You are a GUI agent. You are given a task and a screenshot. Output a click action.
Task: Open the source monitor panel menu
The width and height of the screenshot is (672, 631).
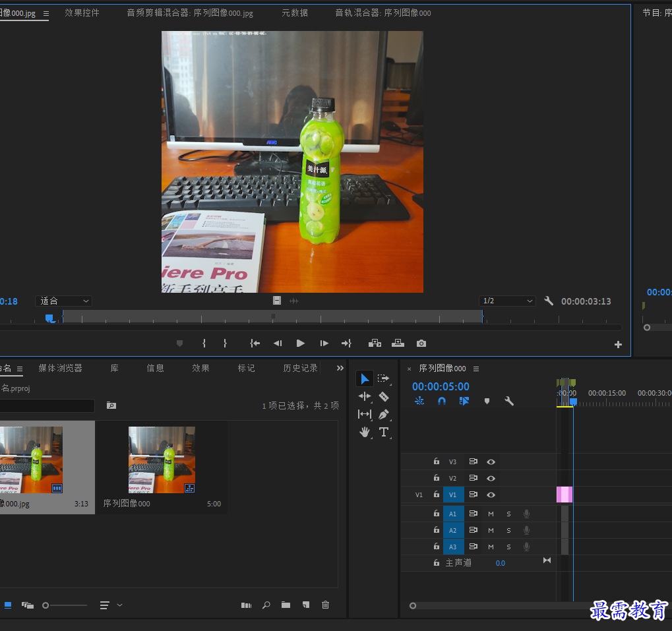click(x=46, y=14)
